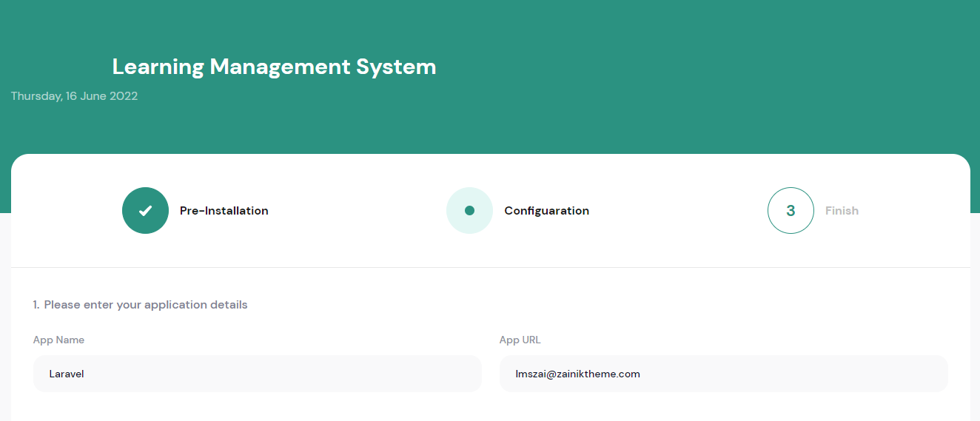Viewport: 980px width, 421px height.
Task: Click the Learning Management System title
Action: pos(274,67)
